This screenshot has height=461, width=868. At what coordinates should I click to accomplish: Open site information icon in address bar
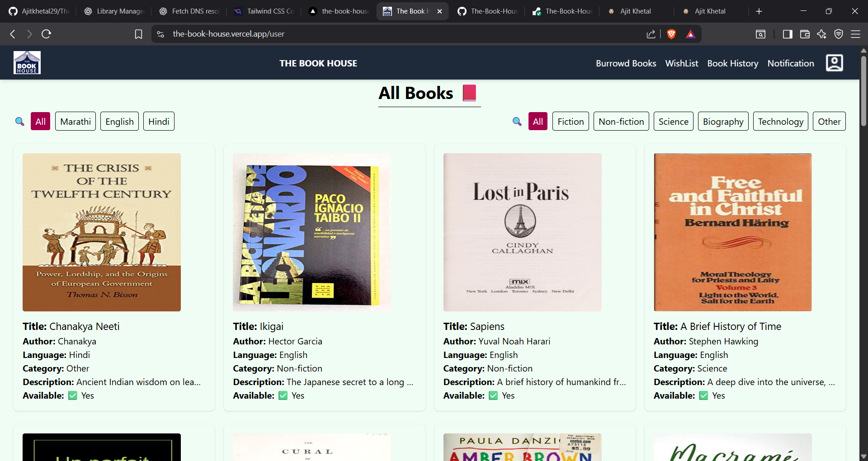pos(160,34)
